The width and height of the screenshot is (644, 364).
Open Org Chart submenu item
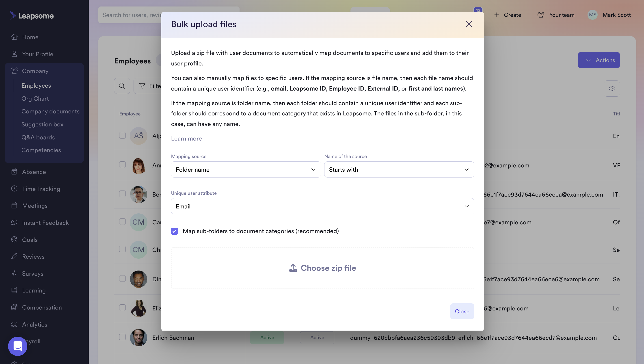(35, 98)
